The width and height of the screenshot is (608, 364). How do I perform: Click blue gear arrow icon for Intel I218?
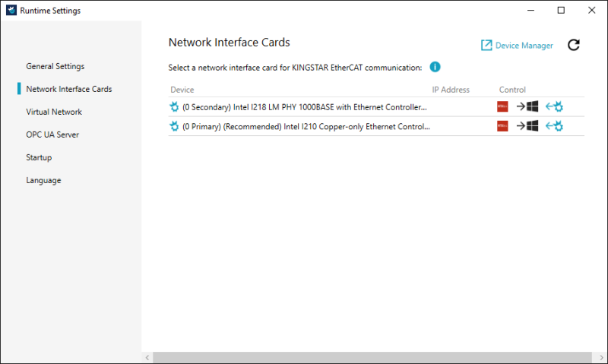(x=555, y=106)
